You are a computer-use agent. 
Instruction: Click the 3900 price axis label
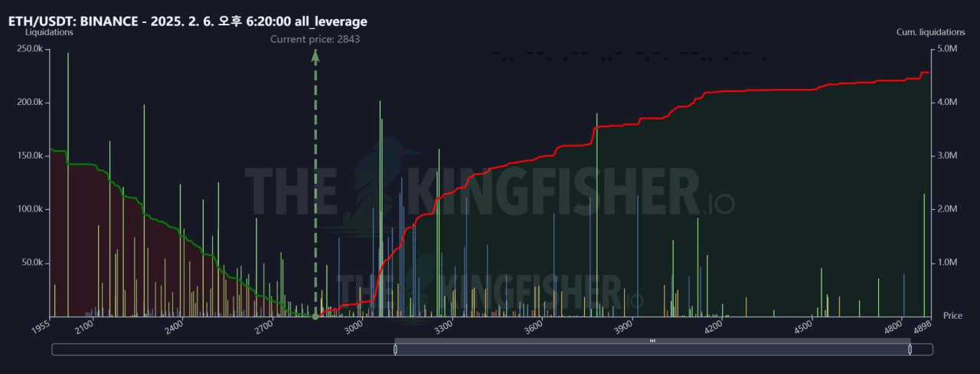(622, 327)
